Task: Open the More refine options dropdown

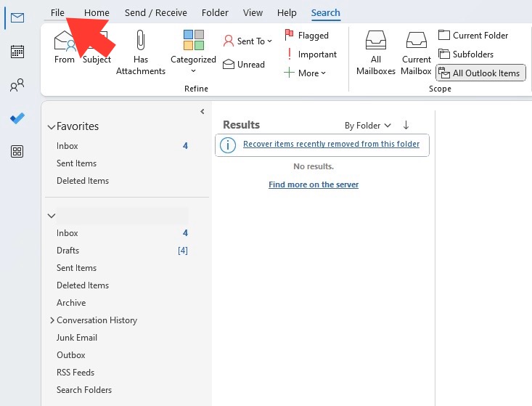Action: click(305, 73)
